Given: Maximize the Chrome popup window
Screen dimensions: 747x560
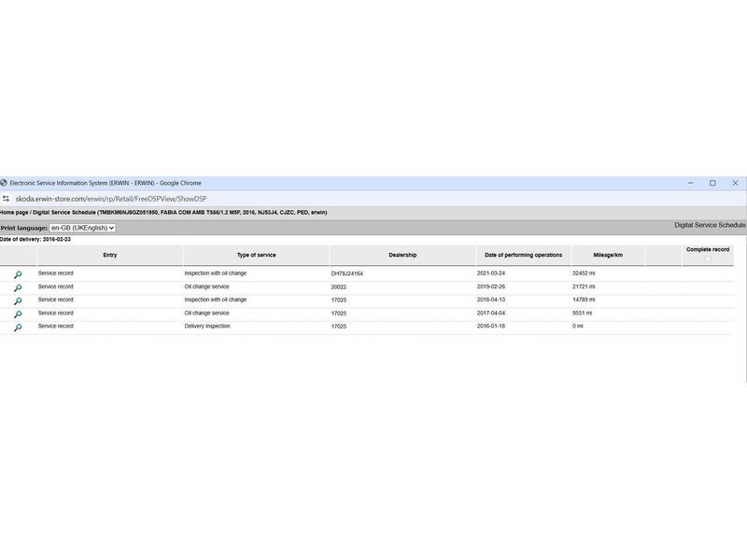Looking at the screenshot, I should click(x=712, y=183).
